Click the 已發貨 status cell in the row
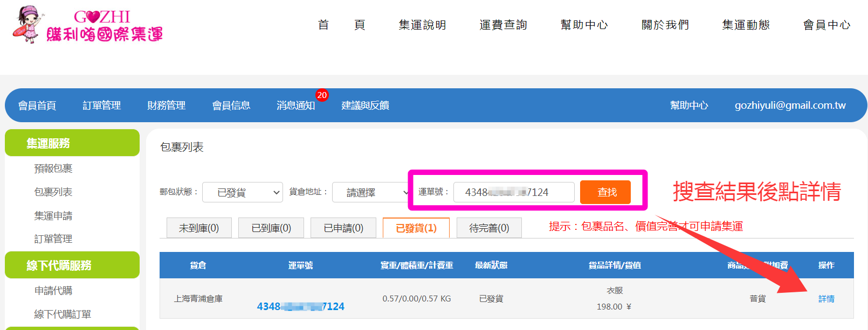This screenshot has height=330, width=868. (491, 299)
